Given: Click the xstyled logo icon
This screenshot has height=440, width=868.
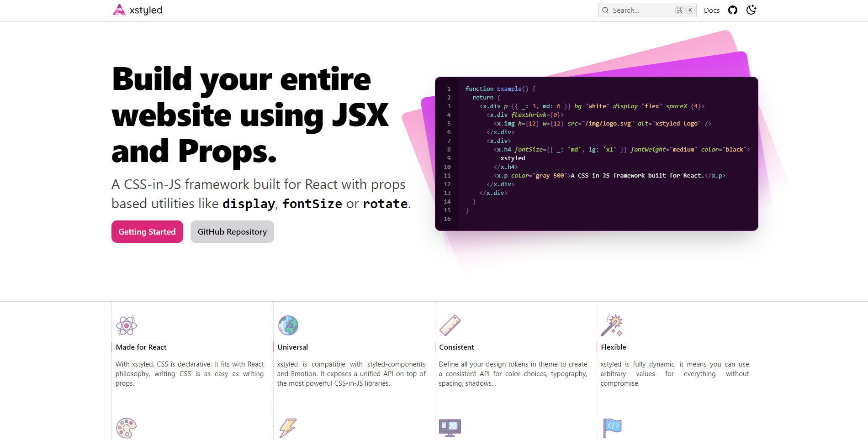Looking at the screenshot, I should pos(119,10).
